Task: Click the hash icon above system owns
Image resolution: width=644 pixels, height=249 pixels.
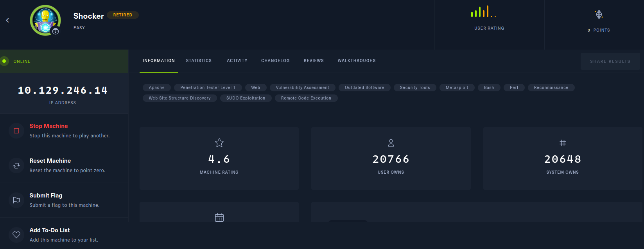Action: [x=563, y=143]
